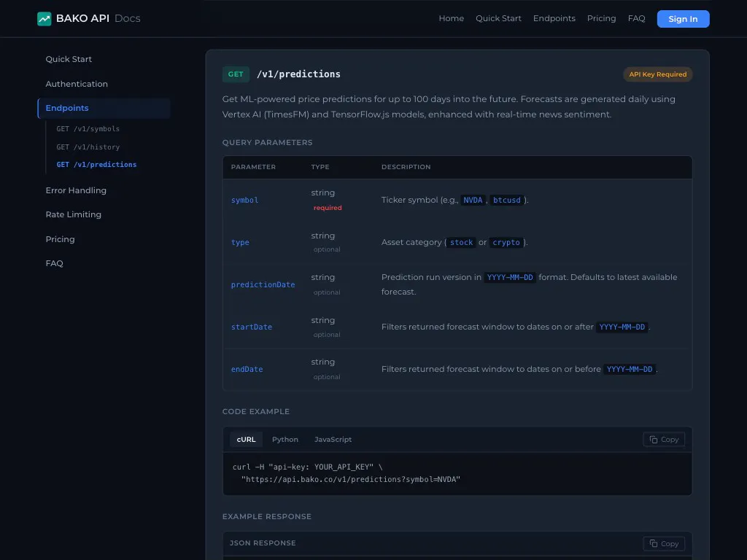Open GET /v1/history sidebar entry
This screenshot has width=747, height=560.
pyautogui.click(x=88, y=147)
